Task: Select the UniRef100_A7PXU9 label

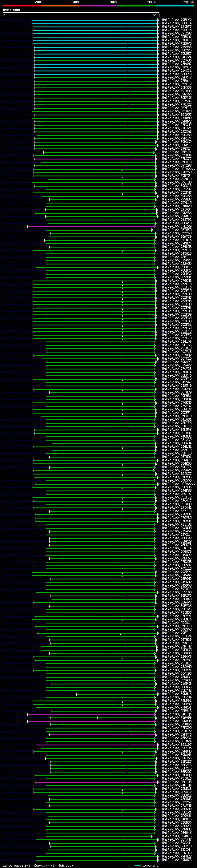Action: pos(176,125)
